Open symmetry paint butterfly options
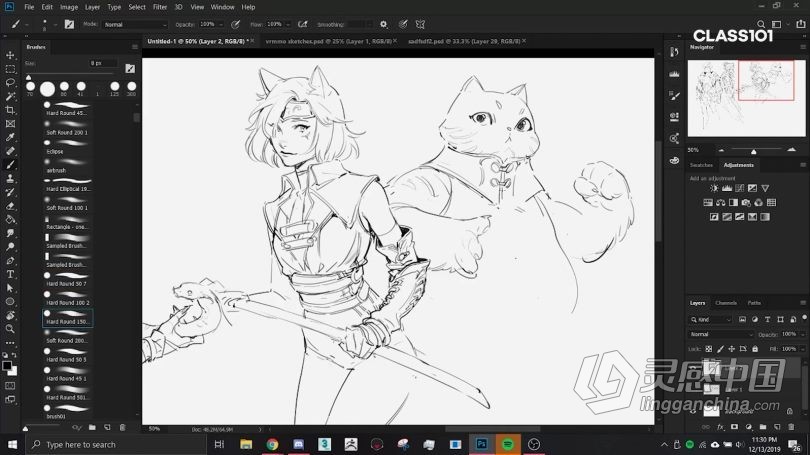 tap(420, 24)
